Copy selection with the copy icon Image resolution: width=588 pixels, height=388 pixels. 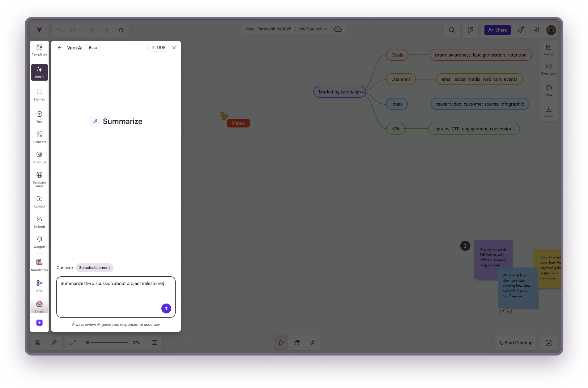[x=107, y=30]
